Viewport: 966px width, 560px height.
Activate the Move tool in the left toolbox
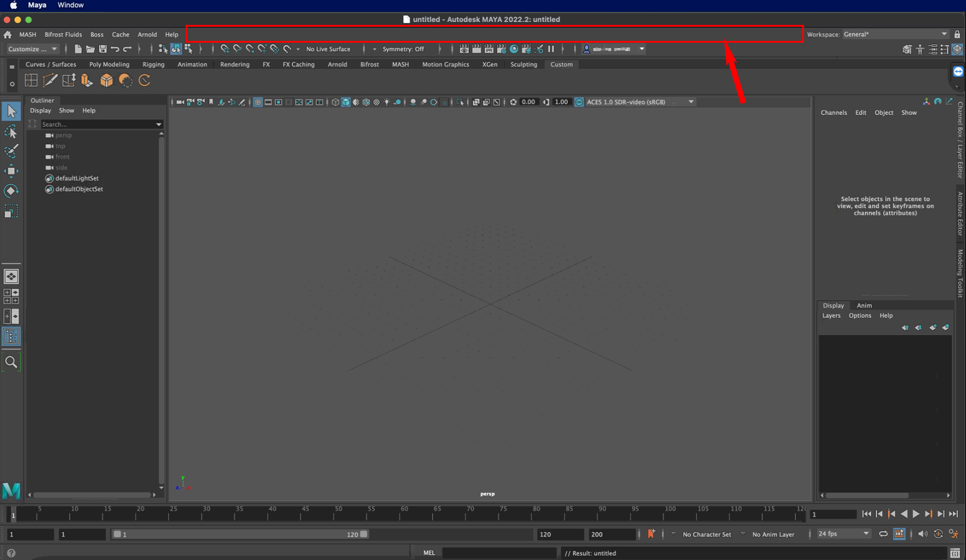pos(11,171)
